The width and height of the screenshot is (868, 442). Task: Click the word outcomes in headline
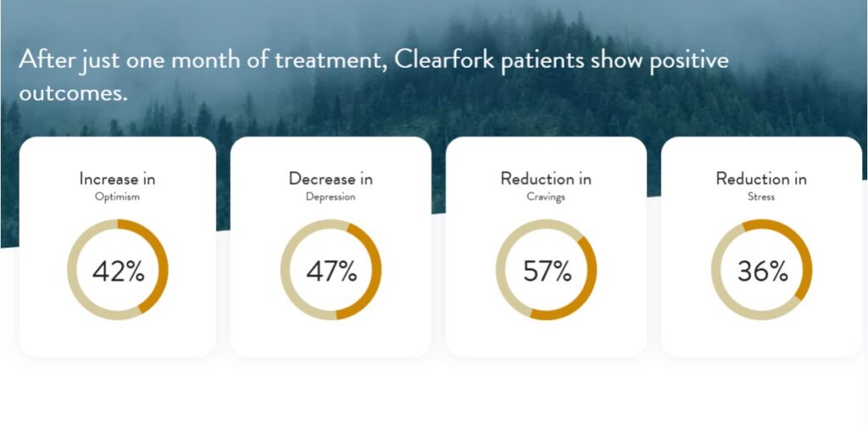pyautogui.click(x=73, y=92)
